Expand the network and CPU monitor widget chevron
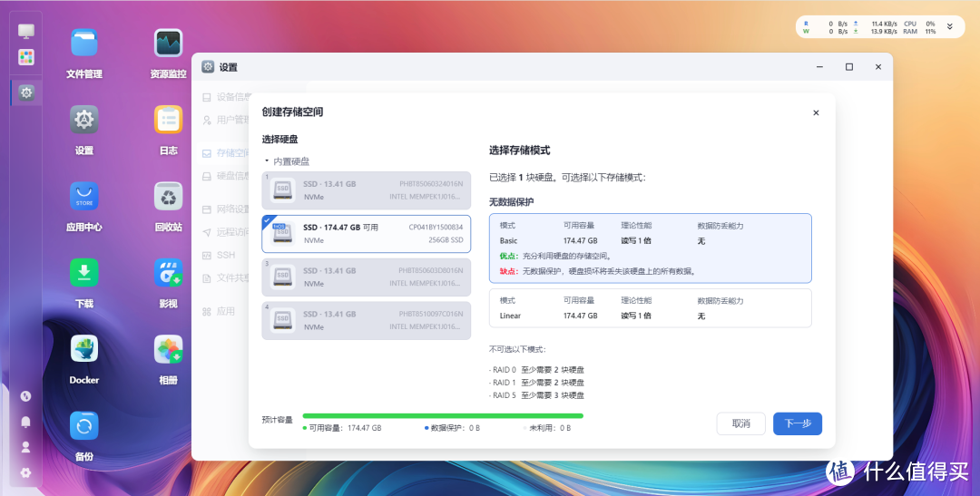The height and width of the screenshot is (496, 980). (x=950, y=27)
